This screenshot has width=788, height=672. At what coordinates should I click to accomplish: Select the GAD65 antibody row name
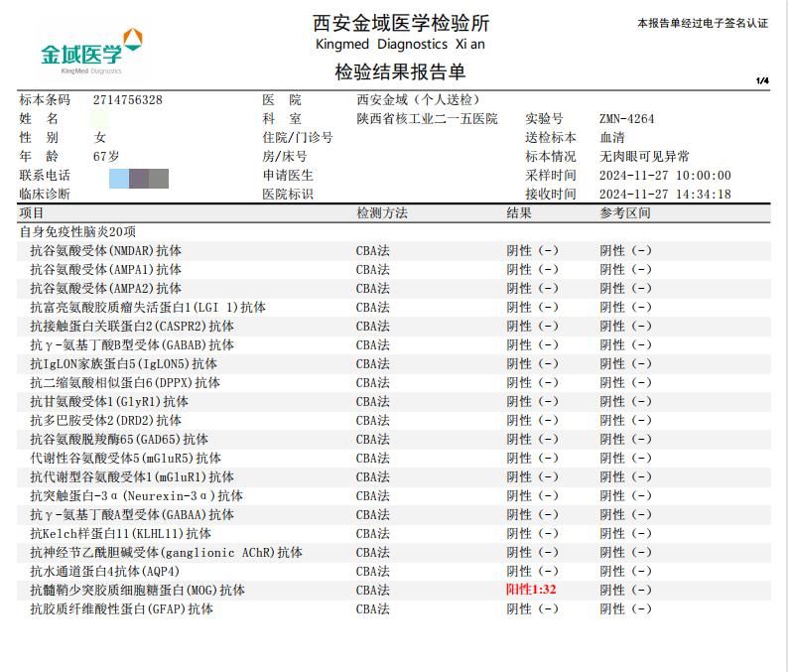pyautogui.click(x=119, y=440)
